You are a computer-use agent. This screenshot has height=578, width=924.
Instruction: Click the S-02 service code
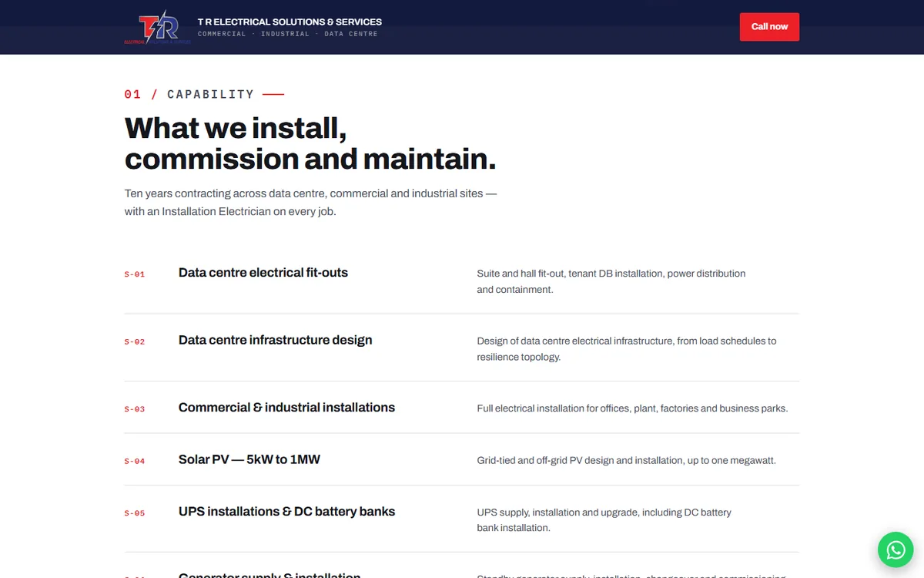coord(135,341)
